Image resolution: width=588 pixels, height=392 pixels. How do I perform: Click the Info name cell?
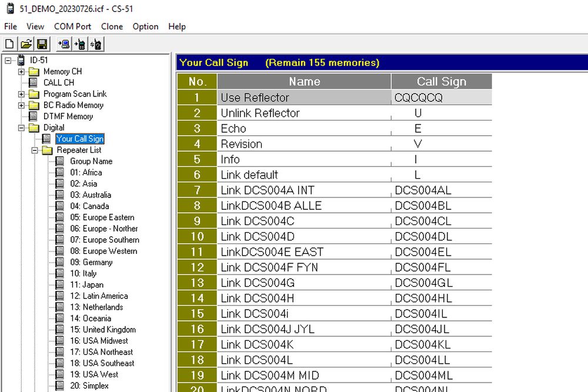304,159
